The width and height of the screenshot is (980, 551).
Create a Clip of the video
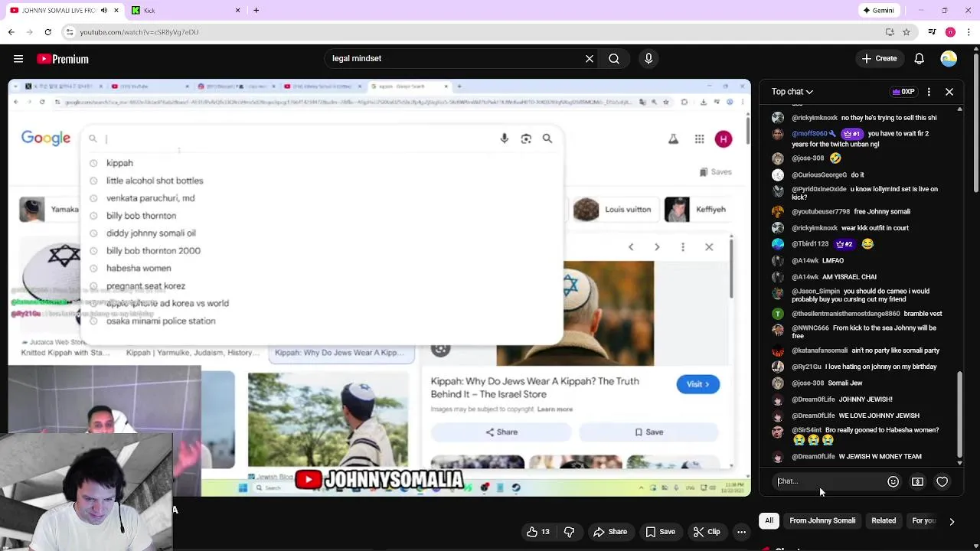coord(707,532)
